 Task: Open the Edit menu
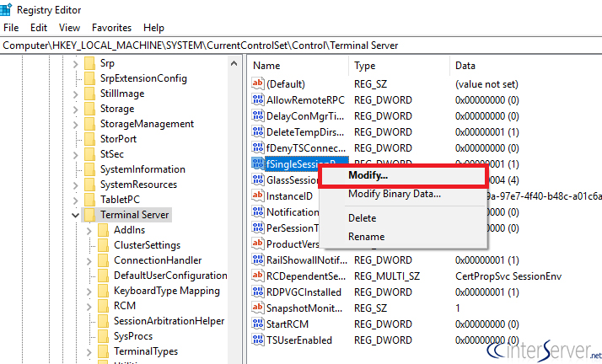point(39,28)
